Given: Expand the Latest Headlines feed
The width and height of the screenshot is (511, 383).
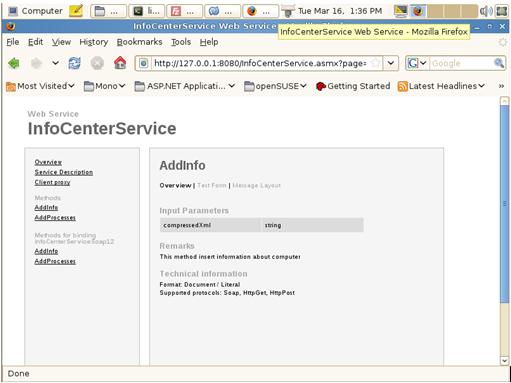Looking at the screenshot, I should tap(441, 86).
